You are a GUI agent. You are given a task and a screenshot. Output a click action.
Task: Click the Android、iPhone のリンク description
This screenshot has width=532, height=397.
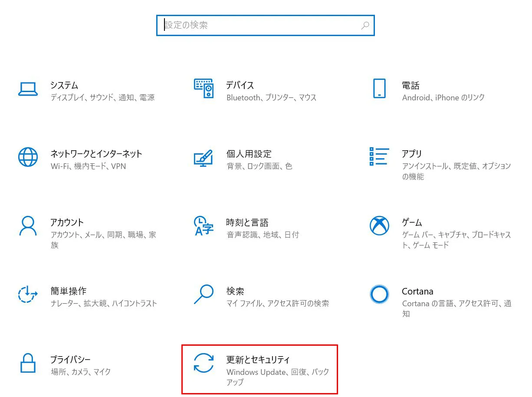443,98
